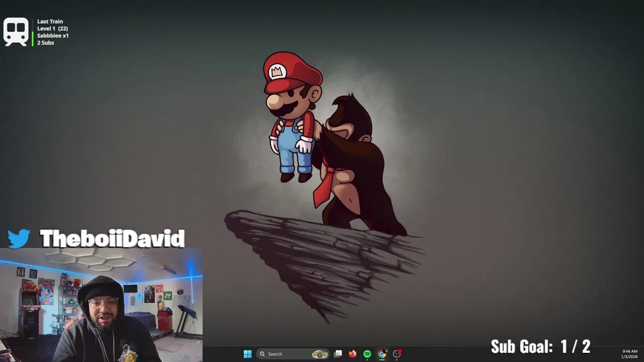The height and width of the screenshot is (362, 644).
Task: Click the Level 1 (22) text
Action: point(52,29)
